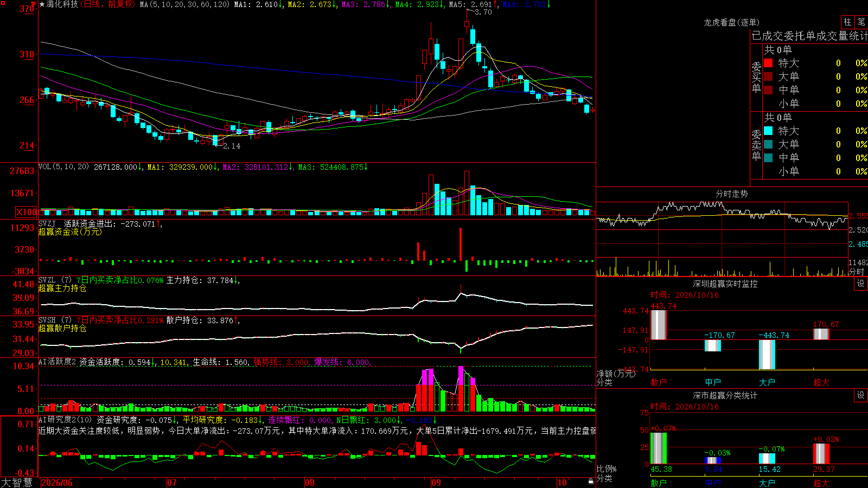Open 设 settings for 深圳超赢实时监控

860,284
